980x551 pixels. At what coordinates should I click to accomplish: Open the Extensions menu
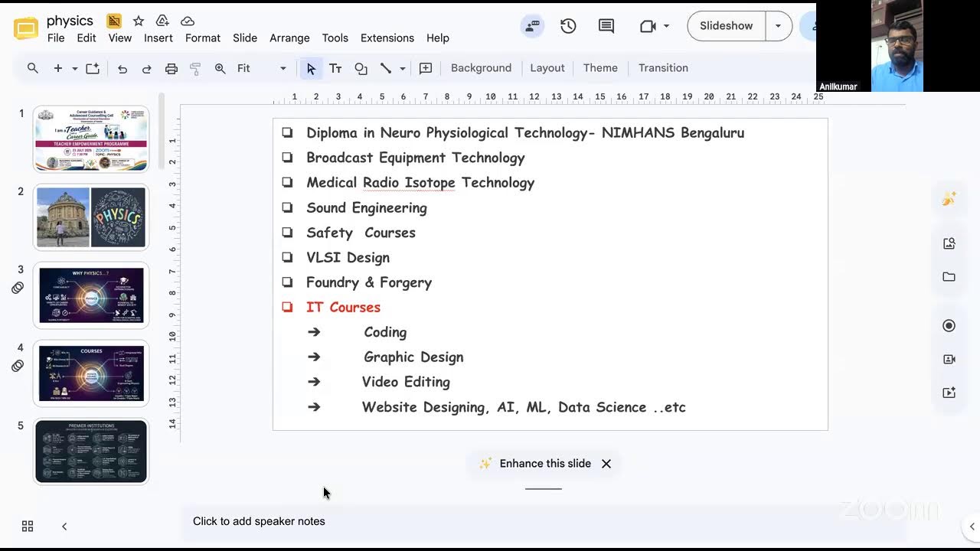[387, 38]
